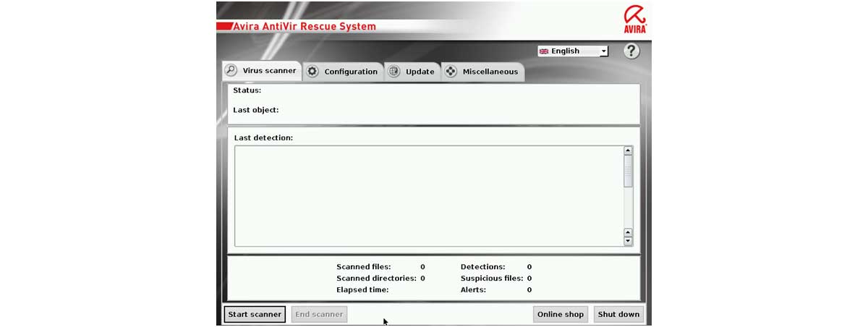Switch to the Miscellaneous tab
The image size is (868, 327).
482,72
